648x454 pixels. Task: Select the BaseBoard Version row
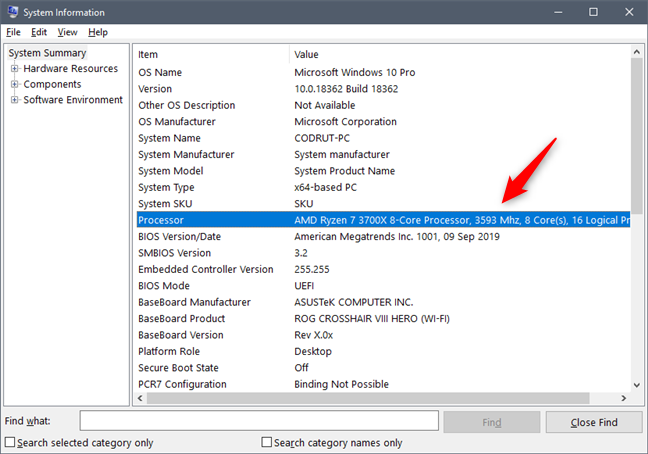(x=383, y=335)
